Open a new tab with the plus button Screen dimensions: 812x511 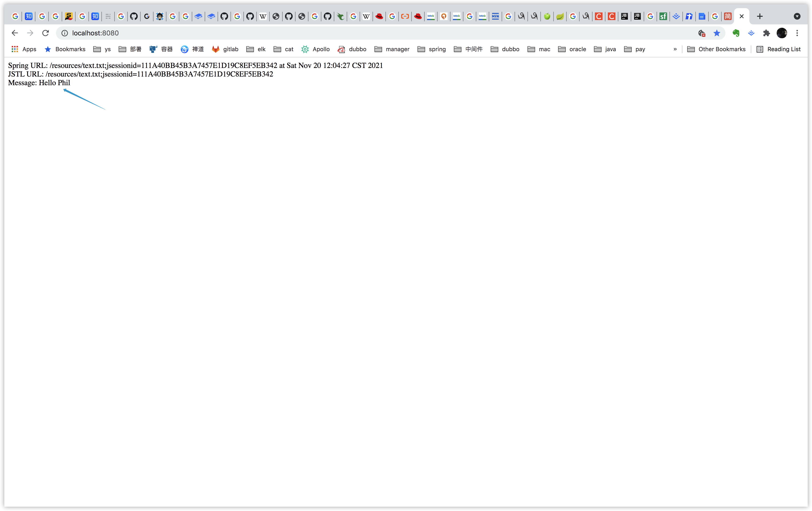760,16
